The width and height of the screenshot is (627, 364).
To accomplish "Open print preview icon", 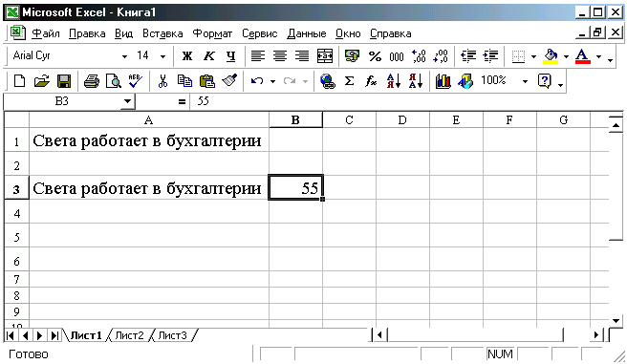I will click(x=114, y=81).
